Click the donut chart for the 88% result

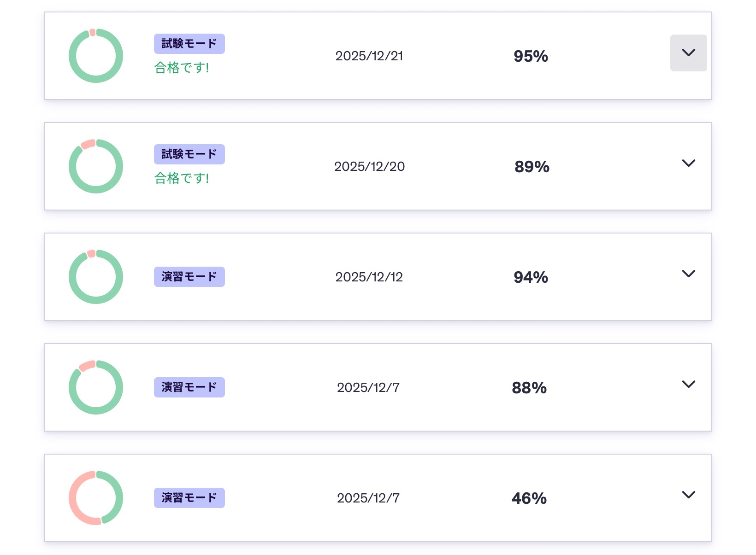coord(96,387)
